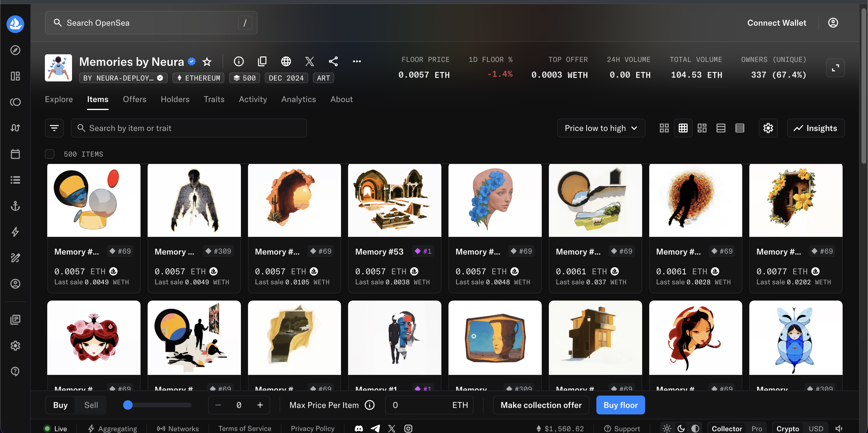Click the share icon in the header
Image resolution: width=868 pixels, height=433 pixels.
[x=333, y=61]
